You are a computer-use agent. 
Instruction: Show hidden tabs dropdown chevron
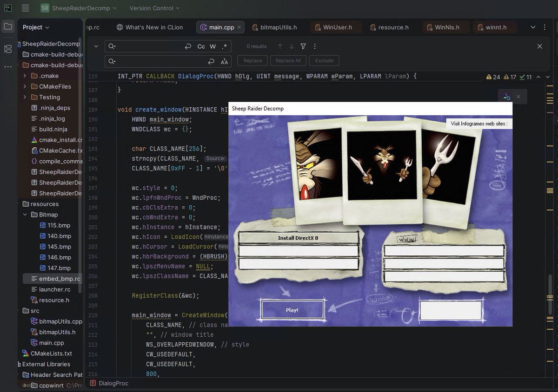click(x=533, y=27)
